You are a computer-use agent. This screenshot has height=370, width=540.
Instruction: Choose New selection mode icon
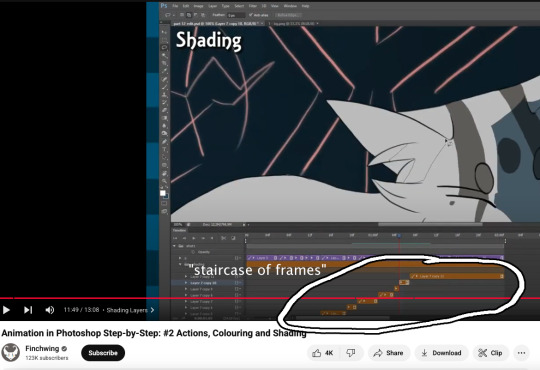182,15
